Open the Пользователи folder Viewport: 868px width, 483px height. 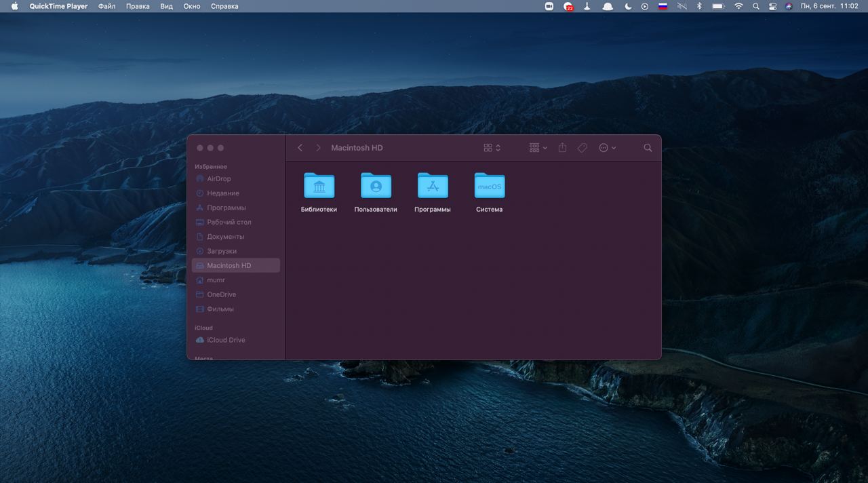(x=376, y=186)
